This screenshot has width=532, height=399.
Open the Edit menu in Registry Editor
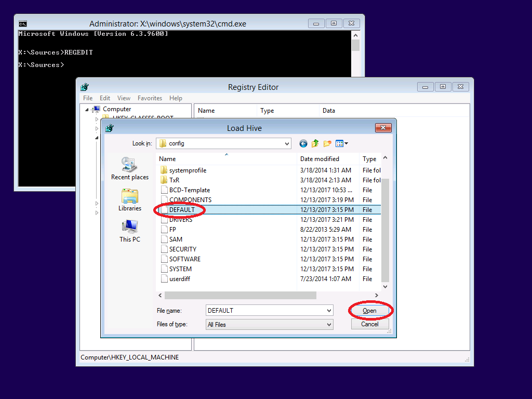point(105,98)
